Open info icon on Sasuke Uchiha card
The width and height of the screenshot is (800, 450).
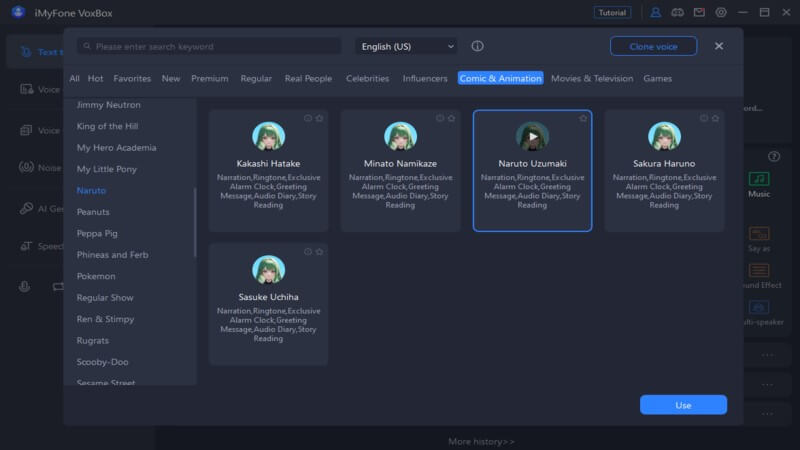[x=308, y=252]
